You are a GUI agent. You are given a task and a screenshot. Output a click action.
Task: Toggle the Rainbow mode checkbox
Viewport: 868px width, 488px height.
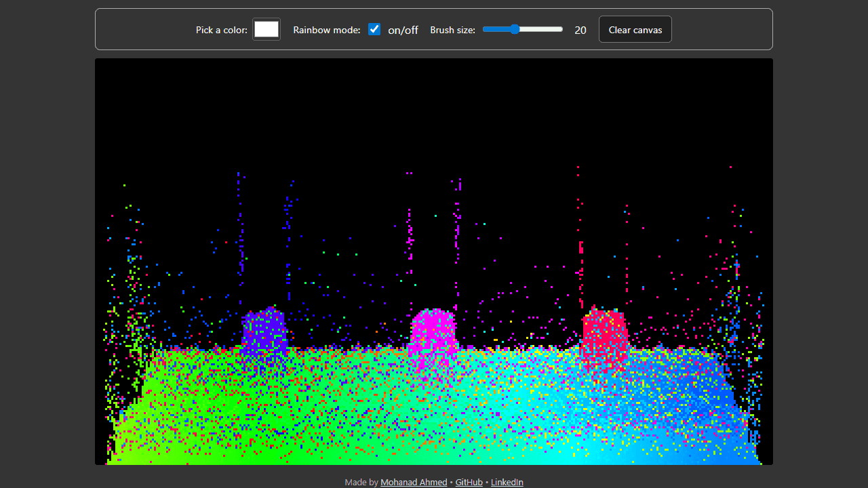point(374,29)
